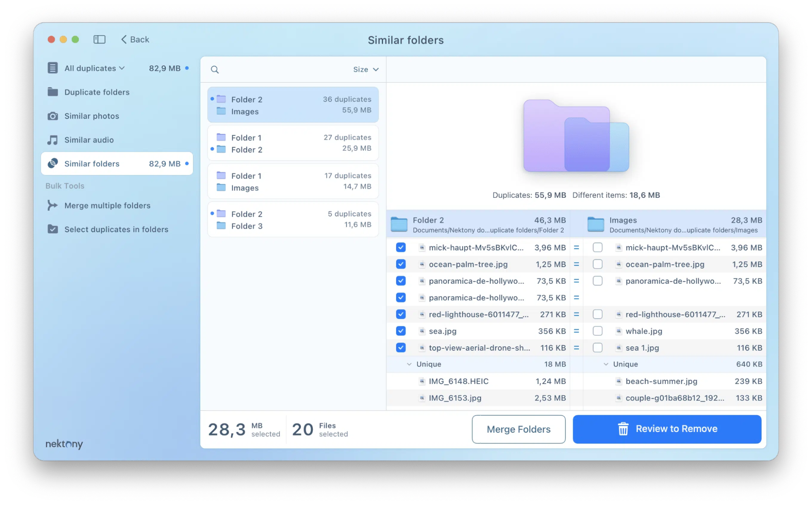
Task: Uncheck sea.jpg in Folder 2
Action: 401,331
